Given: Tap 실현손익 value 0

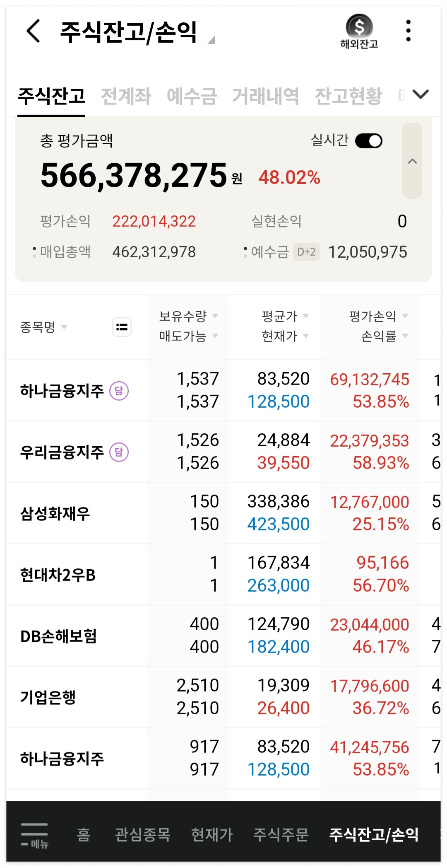Looking at the screenshot, I should (402, 222).
